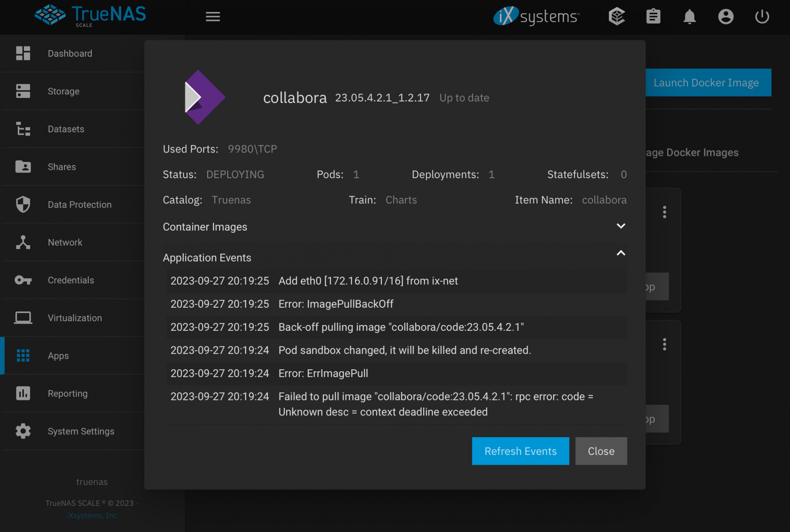This screenshot has width=790, height=532.
Task: Close the collabora details dialog
Action: pyautogui.click(x=601, y=451)
